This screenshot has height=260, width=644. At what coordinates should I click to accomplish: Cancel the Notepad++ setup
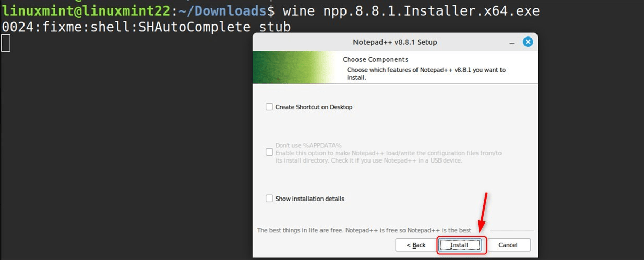pos(508,245)
